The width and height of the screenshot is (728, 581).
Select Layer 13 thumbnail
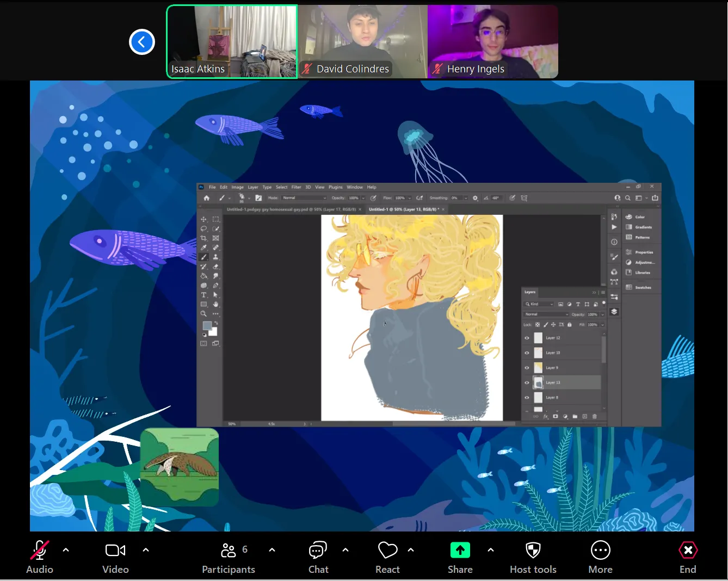pos(538,382)
